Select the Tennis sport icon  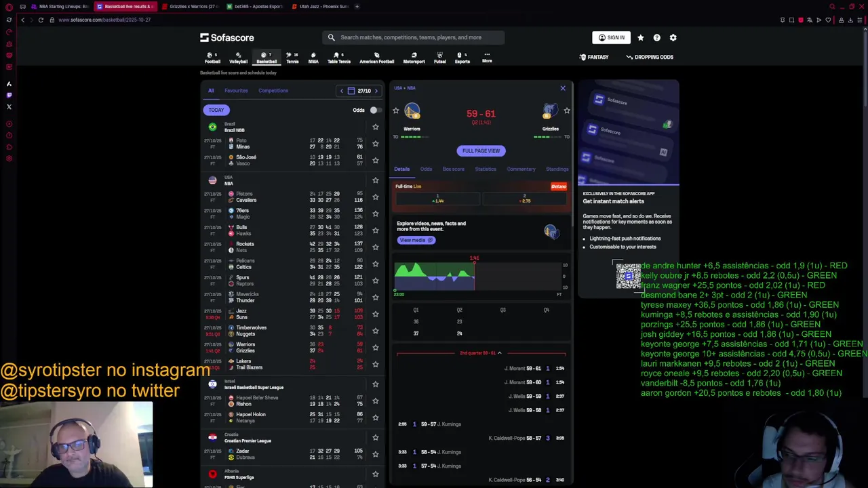point(292,58)
